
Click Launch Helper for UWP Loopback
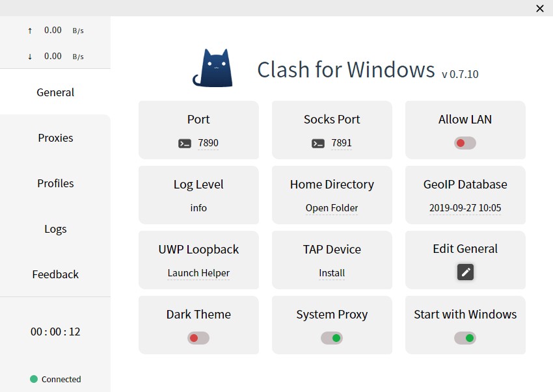tap(198, 273)
